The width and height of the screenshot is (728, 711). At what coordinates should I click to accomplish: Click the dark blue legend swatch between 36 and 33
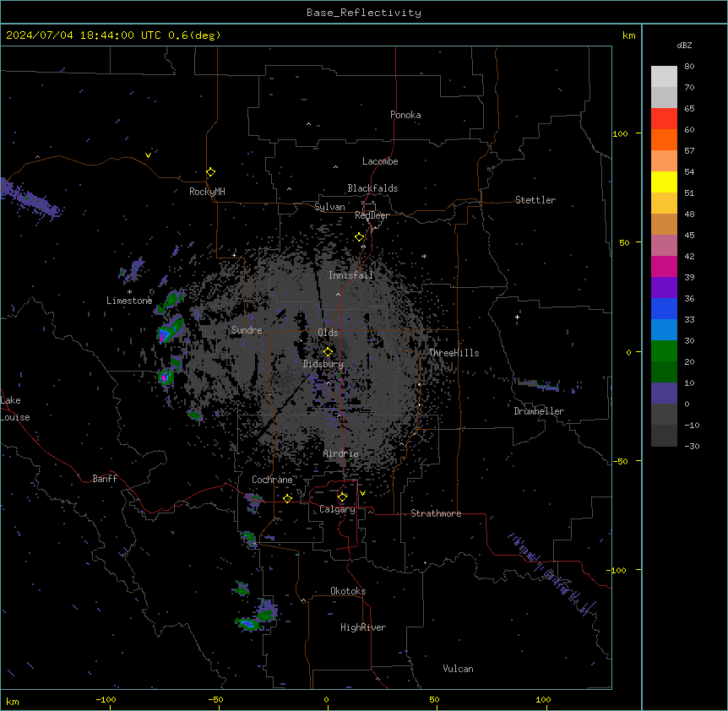[x=664, y=308]
